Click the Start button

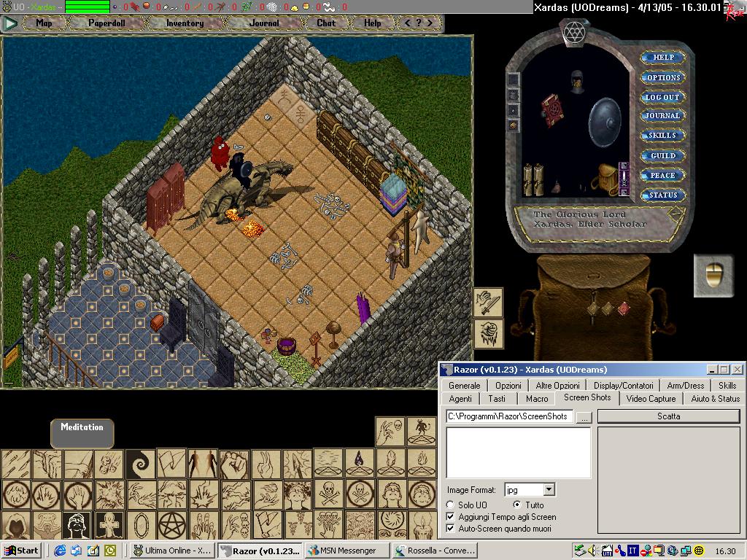click(x=21, y=551)
